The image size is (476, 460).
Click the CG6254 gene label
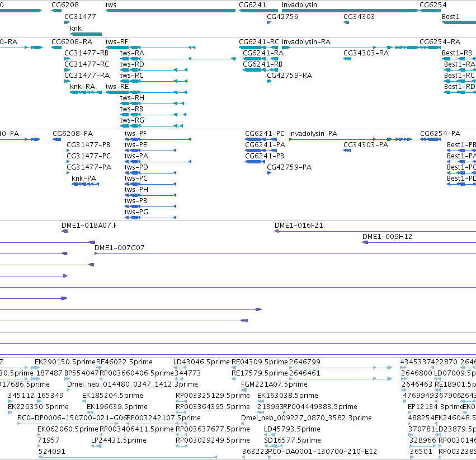click(x=433, y=5)
